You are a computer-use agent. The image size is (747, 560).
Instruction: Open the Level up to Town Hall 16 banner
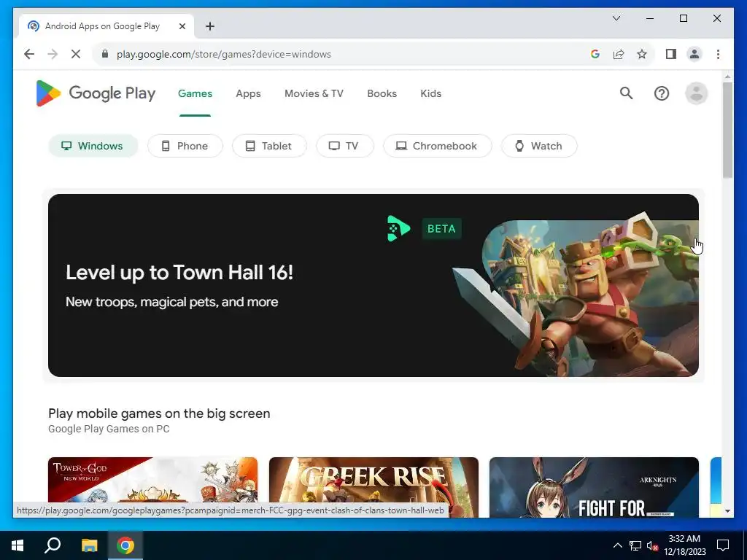373,285
